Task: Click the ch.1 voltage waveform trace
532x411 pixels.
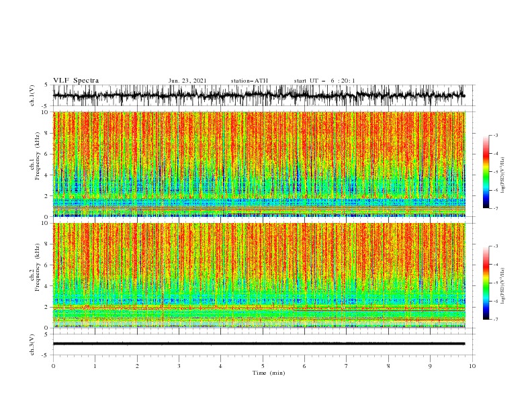Action: (259, 95)
